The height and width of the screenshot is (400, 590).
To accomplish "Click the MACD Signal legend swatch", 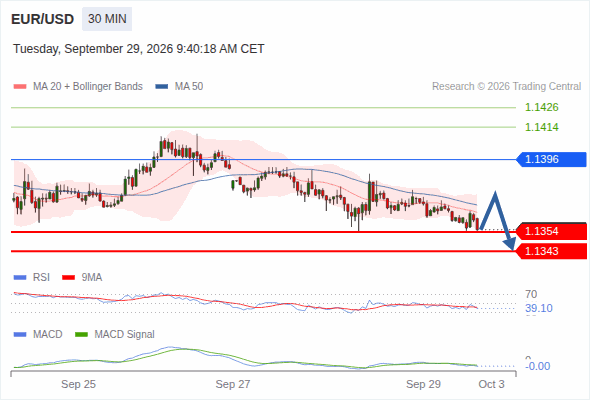I will tap(82, 335).
